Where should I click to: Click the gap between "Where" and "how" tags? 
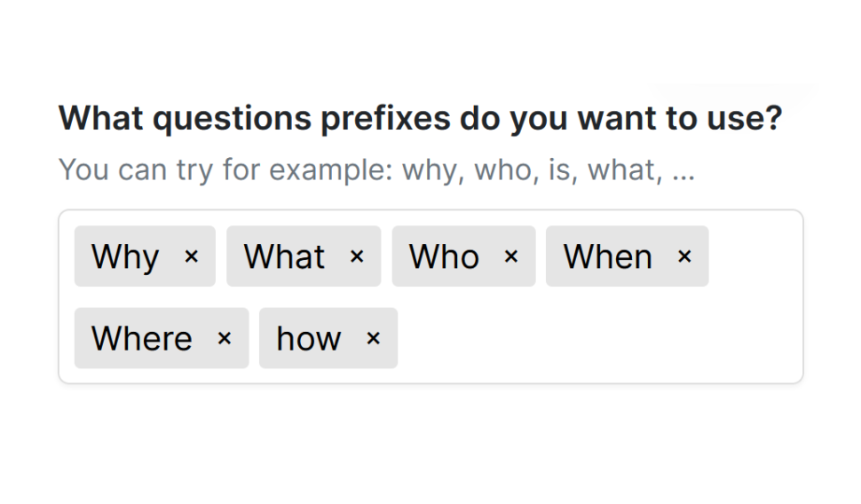coord(254,338)
